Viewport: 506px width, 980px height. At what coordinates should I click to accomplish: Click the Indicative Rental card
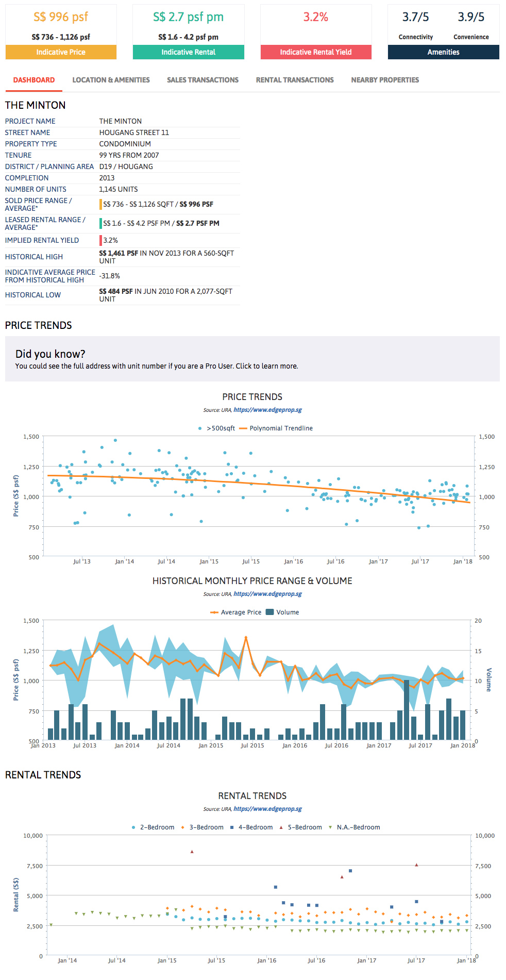(188, 32)
